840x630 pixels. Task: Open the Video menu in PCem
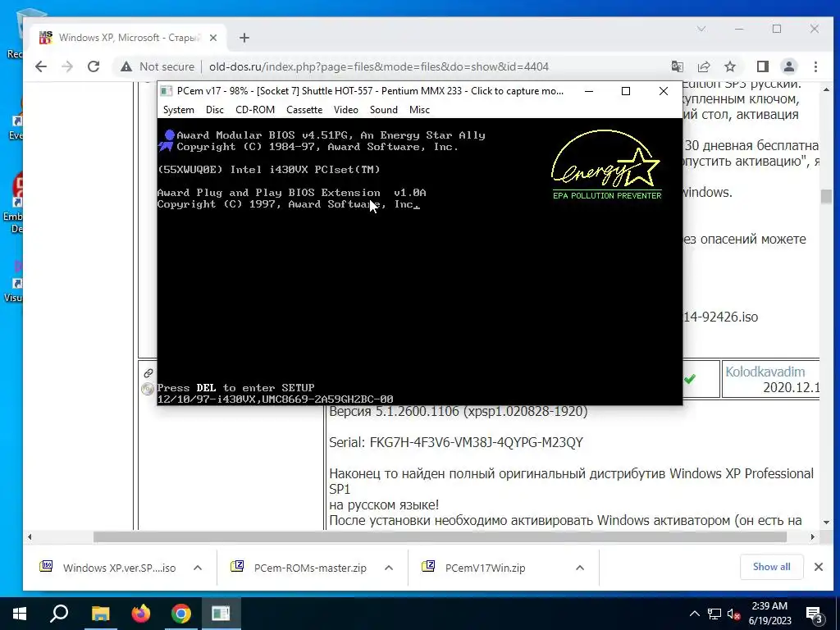pyautogui.click(x=345, y=110)
